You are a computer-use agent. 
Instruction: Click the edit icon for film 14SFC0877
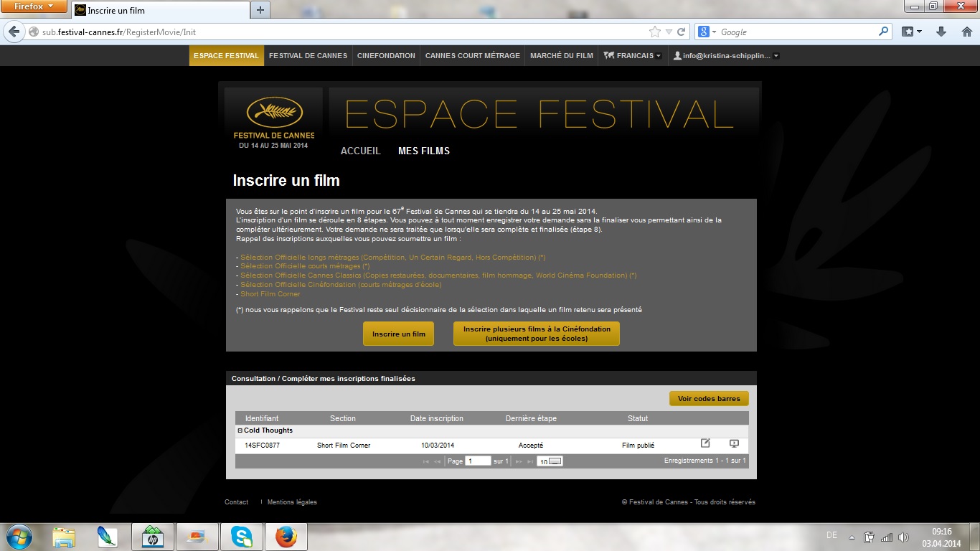pos(705,444)
